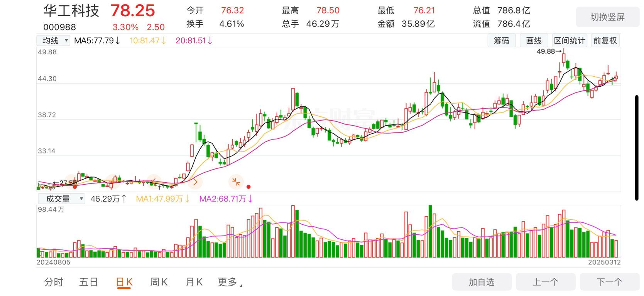Click the 金额 value 35.89亿
644x296 pixels.
[418, 24]
